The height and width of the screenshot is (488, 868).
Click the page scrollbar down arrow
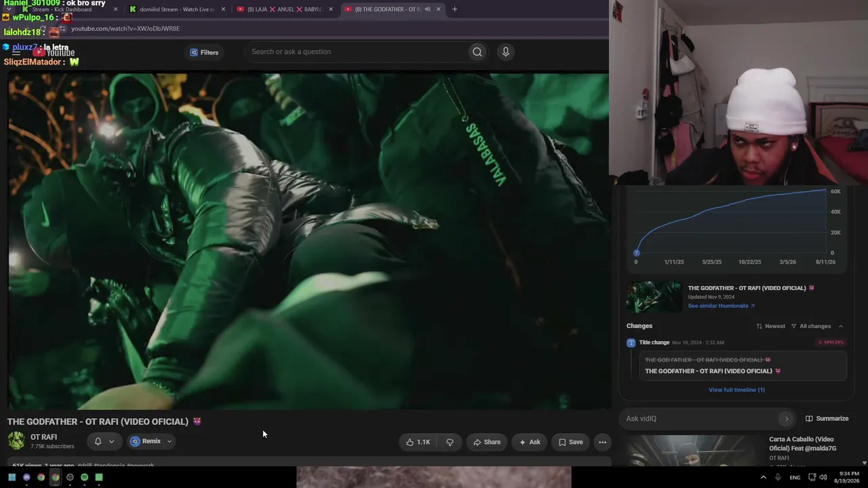coord(864,463)
